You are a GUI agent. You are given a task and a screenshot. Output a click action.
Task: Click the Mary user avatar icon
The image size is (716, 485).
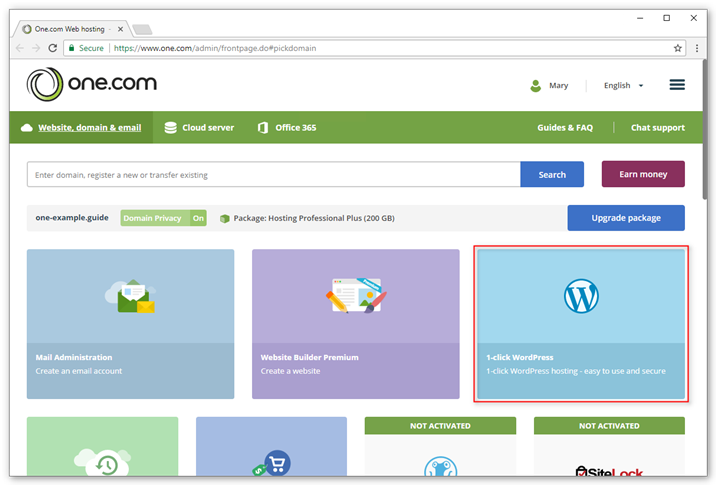[535, 85]
